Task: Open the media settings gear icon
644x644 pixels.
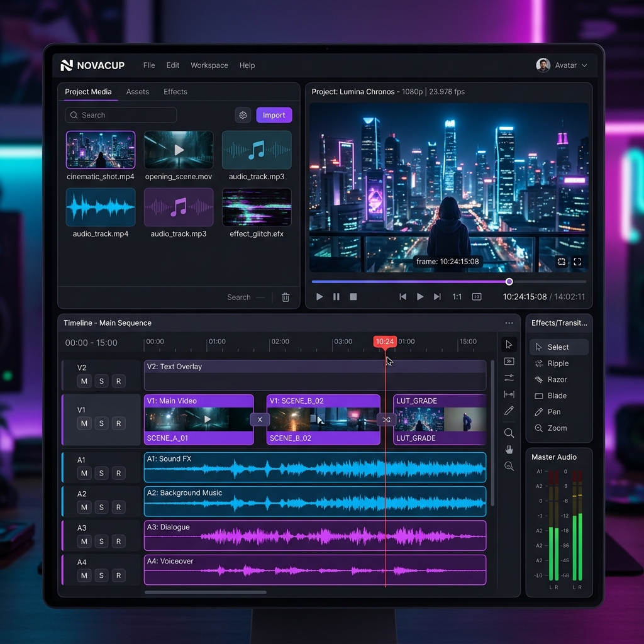Action: pos(243,115)
